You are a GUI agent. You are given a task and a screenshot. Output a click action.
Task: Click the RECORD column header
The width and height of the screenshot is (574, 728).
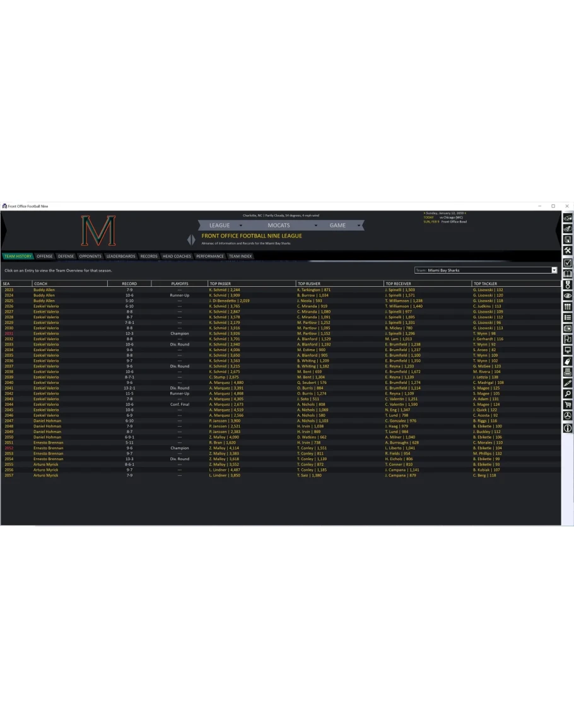pos(129,284)
